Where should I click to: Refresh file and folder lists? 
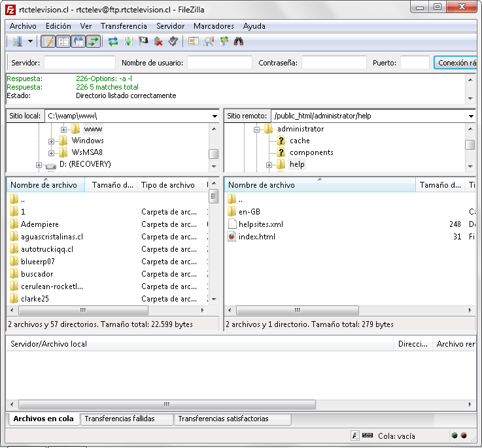point(113,41)
